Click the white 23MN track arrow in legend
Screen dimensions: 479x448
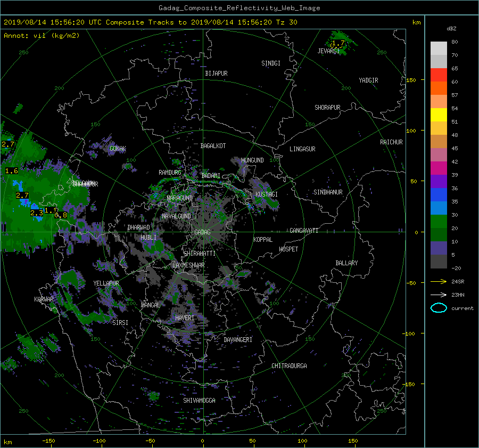(x=439, y=295)
